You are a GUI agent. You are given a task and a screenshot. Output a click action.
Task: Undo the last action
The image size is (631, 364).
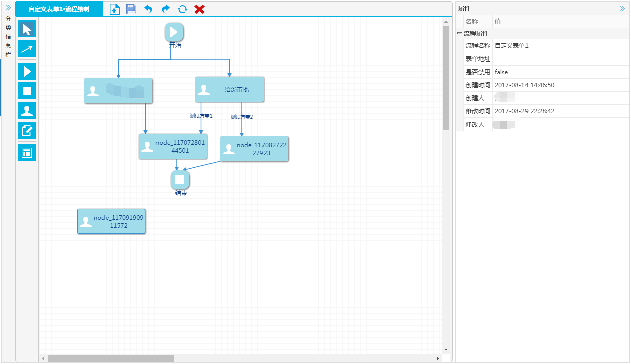coord(148,9)
